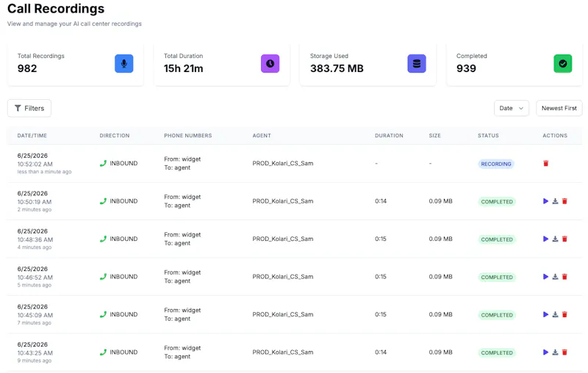588x373 pixels.
Task: Download the 10:46:52 AM recording
Action: coord(556,277)
